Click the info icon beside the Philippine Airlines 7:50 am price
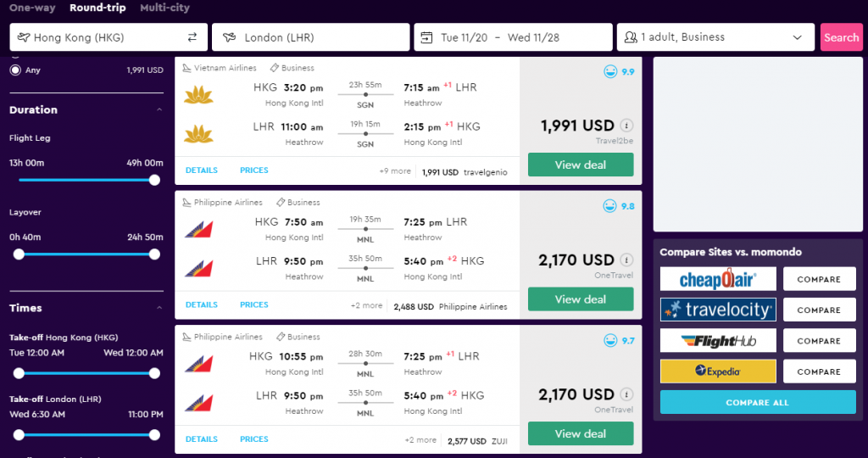 tap(626, 260)
